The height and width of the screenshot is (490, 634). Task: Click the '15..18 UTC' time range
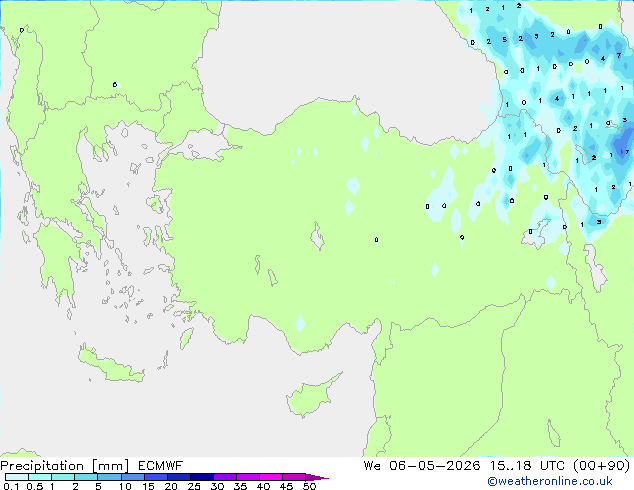tap(527, 466)
